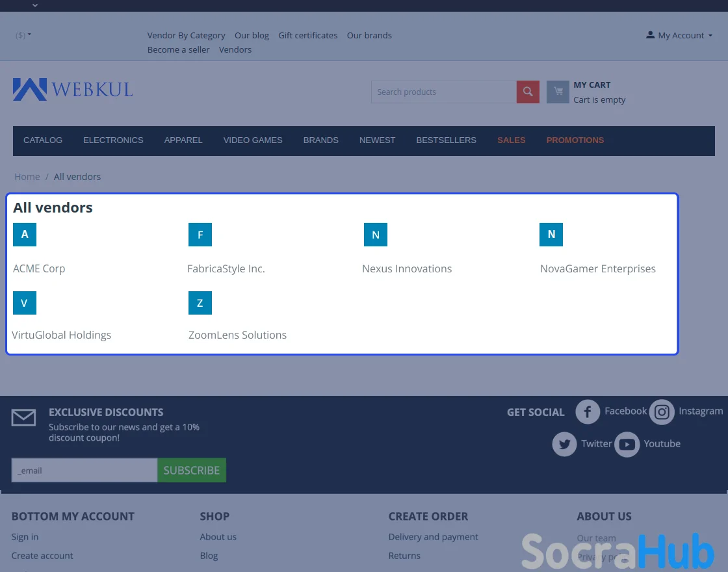
Task: Select the Video Games menu item
Action: [x=253, y=140]
